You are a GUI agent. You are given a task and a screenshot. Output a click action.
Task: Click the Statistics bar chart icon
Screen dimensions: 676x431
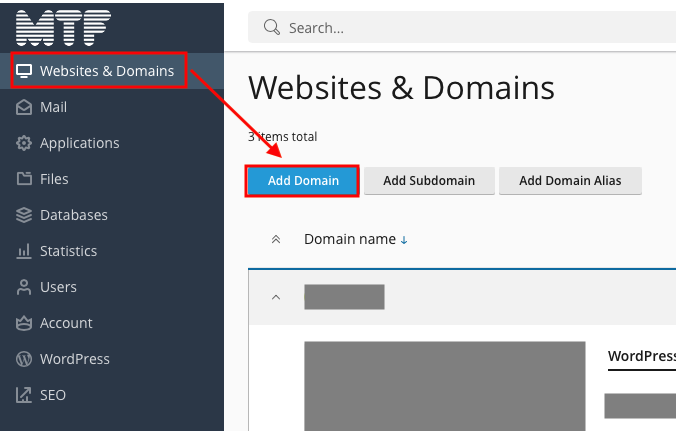coord(24,251)
